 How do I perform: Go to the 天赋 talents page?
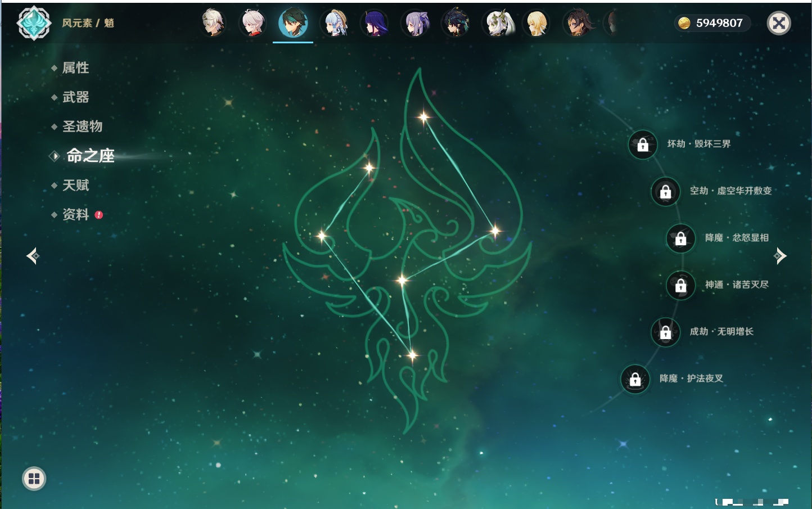pyautogui.click(x=75, y=185)
